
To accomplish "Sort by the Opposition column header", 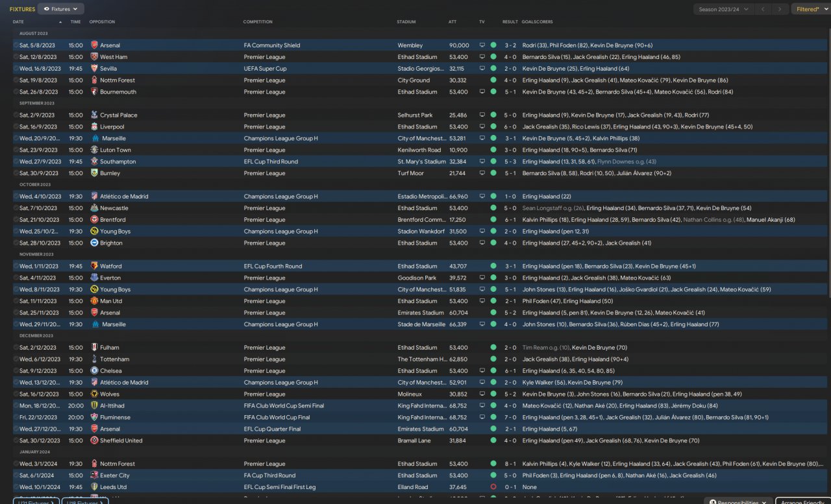I will tap(102, 22).
